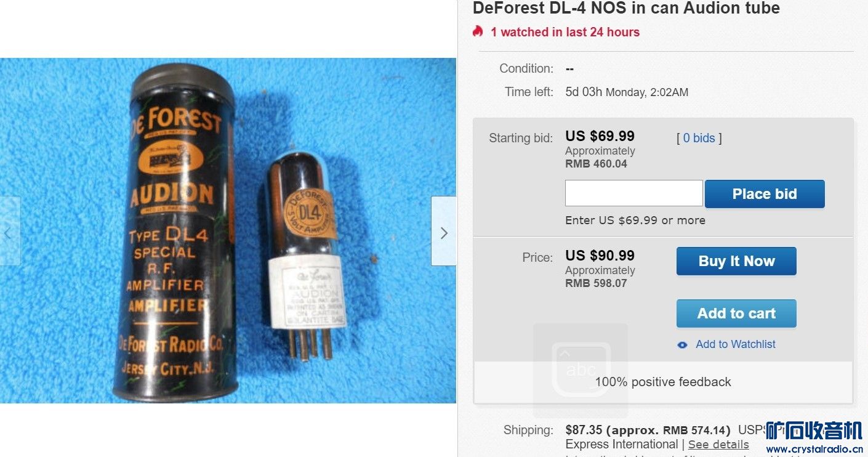Click the 1 watched in last 24 hours text

(x=565, y=32)
